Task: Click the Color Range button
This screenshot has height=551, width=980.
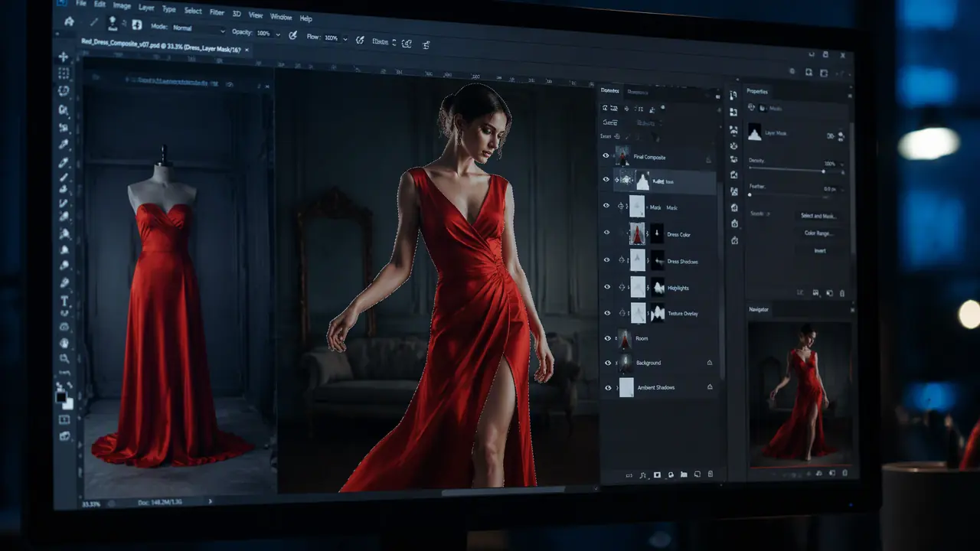Action: [x=818, y=233]
